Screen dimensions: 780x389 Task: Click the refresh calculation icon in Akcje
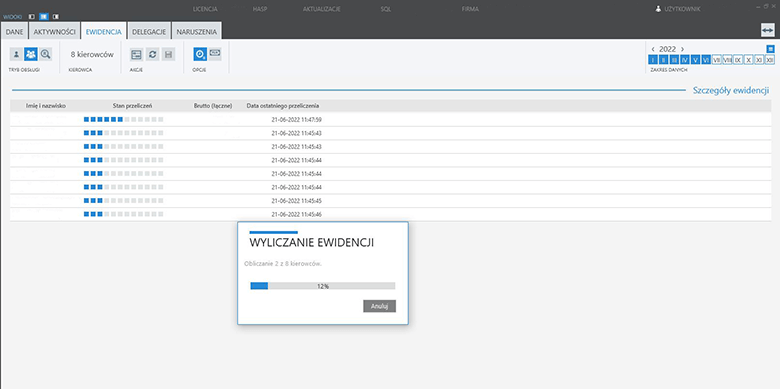[x=153, y=54]
